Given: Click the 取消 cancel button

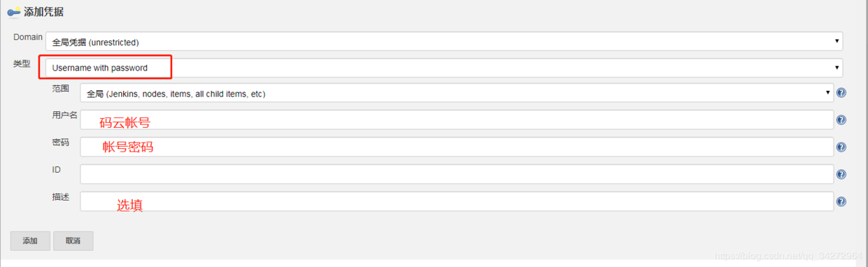Looking at the screenshot, I should tap(73, 240).
